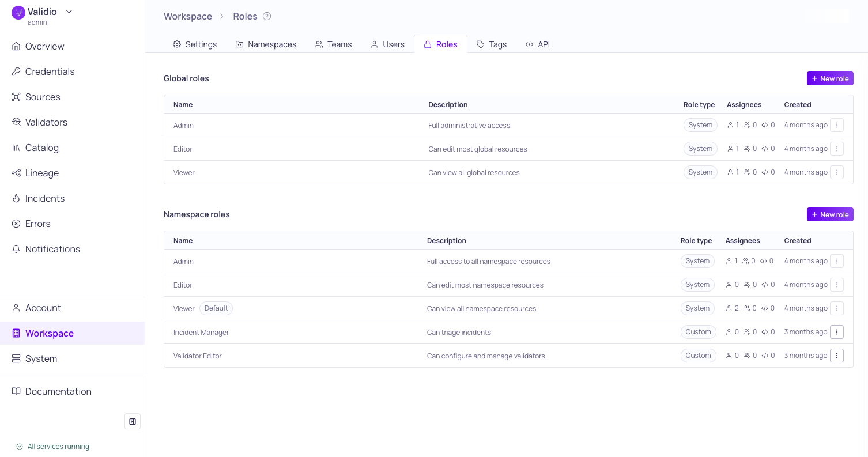Click the 'All services running.' status

pyautogui.click(x=54, y=447)
